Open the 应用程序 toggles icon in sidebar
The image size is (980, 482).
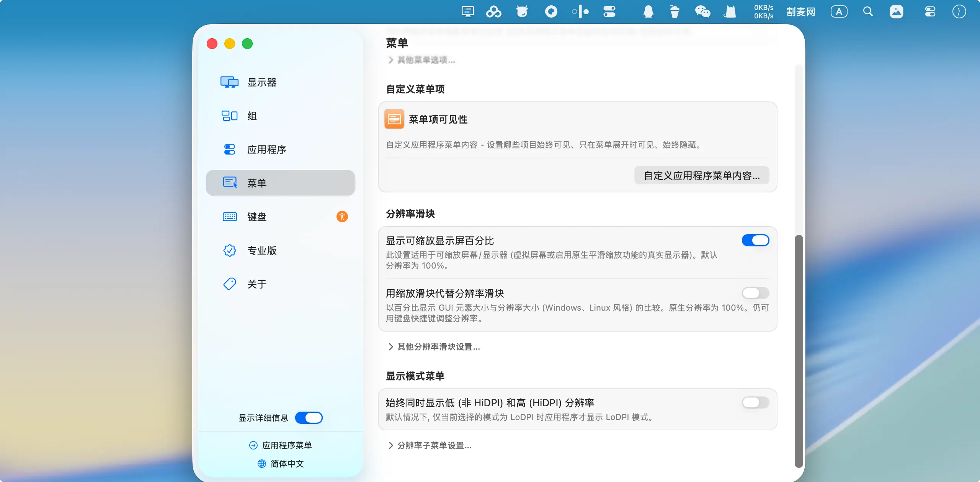[229, 150]
